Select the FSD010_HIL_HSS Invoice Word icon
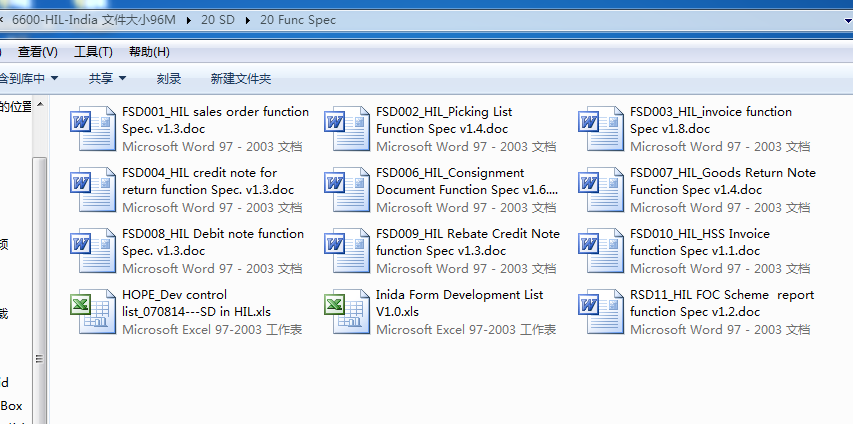 [x=601, y=250]
